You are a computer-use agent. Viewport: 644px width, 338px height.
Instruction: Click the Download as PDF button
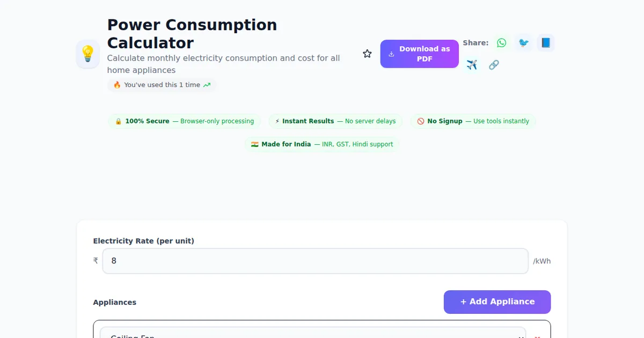tap(419, 54)
